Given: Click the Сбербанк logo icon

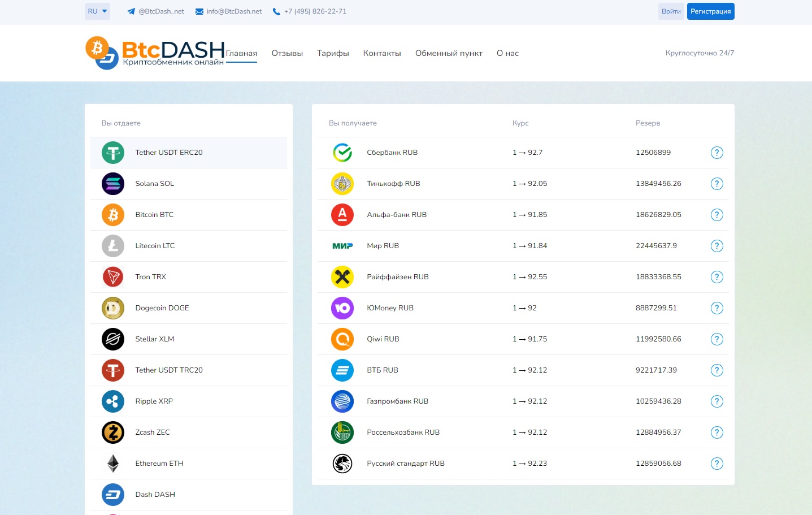Looking at the screenshot, I should click(342, 153).
